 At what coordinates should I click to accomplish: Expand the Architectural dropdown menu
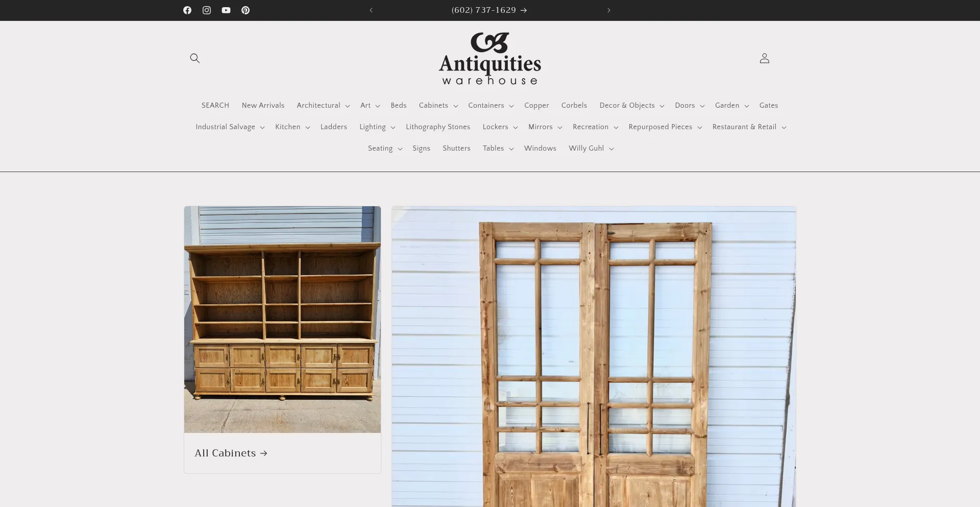point(323,106)
